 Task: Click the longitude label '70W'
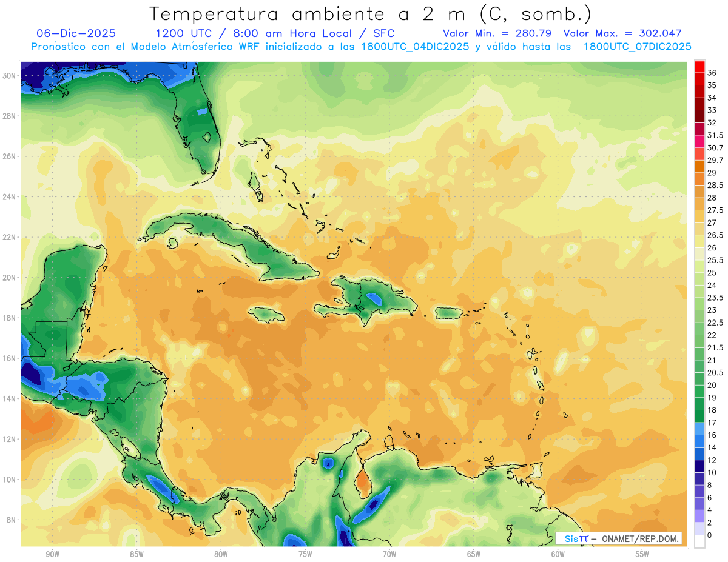pyautogui.click(x=389, y=555)
